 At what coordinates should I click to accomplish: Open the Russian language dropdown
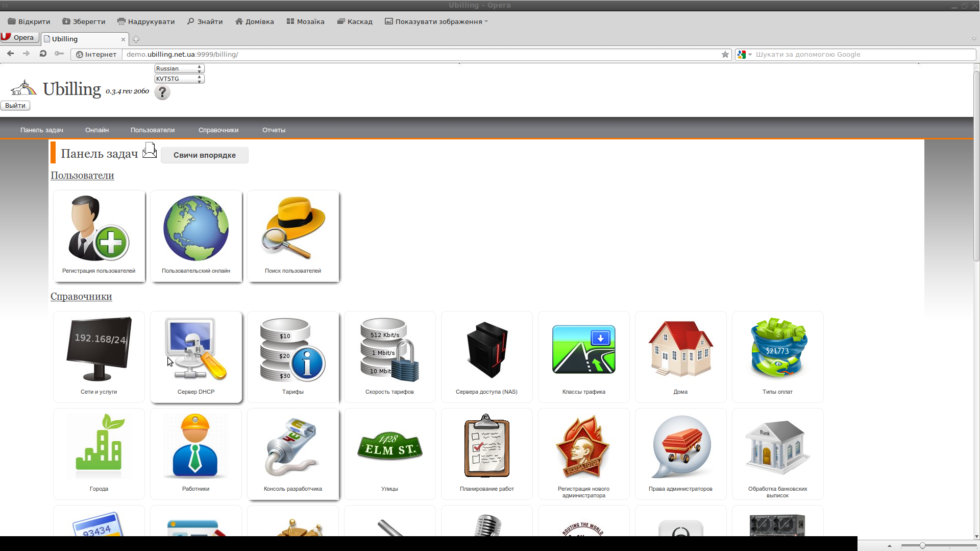pos(179,68)
